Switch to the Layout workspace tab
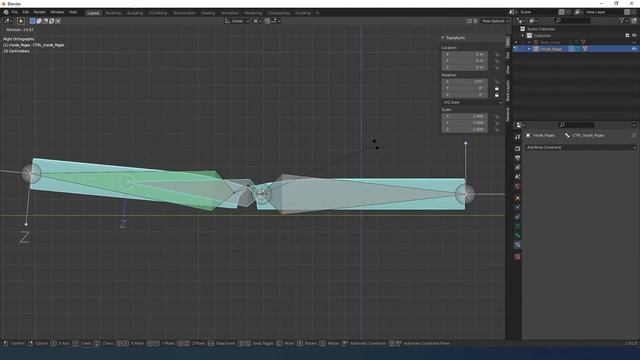The width and height of the screenshot is (640, 360). [x=93, y=13]
